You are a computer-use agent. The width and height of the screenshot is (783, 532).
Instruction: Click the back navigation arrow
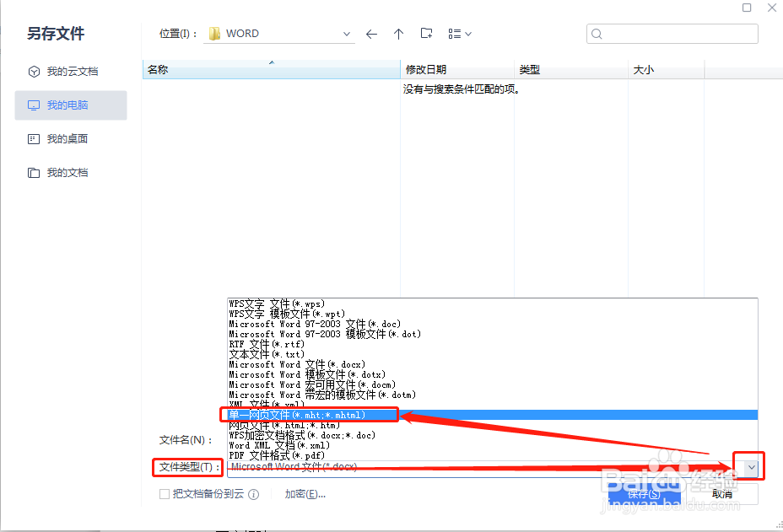pos(371,33)
